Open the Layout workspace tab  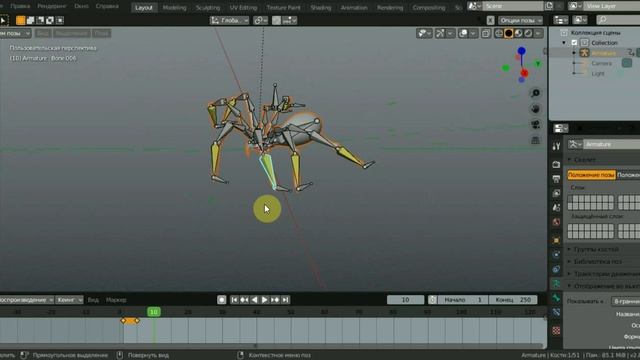coord(144,7)
